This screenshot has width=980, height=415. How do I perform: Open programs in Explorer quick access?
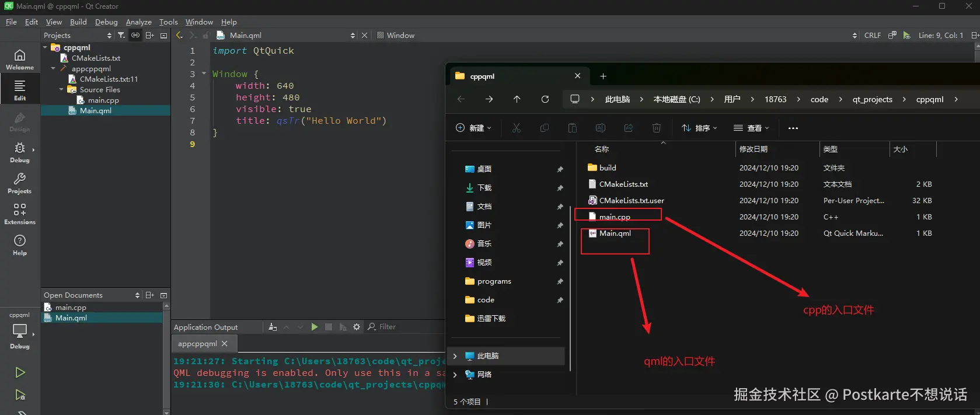(x=494, y=281)
